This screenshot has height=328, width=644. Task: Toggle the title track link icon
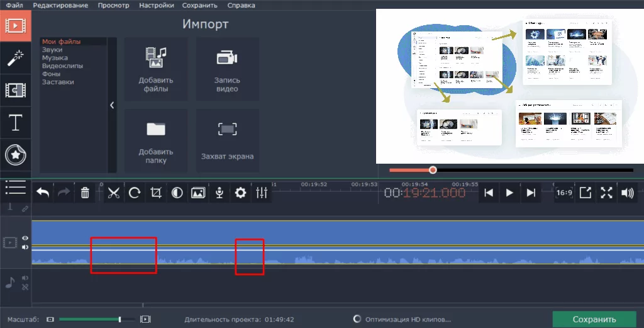25,209
